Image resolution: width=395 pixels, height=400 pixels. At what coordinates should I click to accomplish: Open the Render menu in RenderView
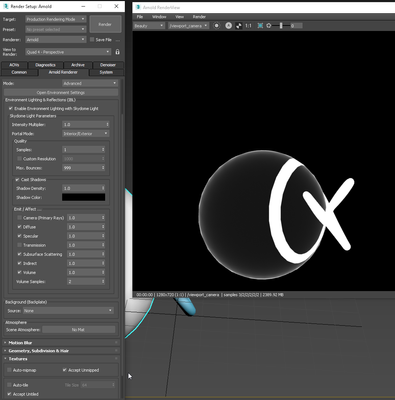pyautogui.click(x=199, y=17)
